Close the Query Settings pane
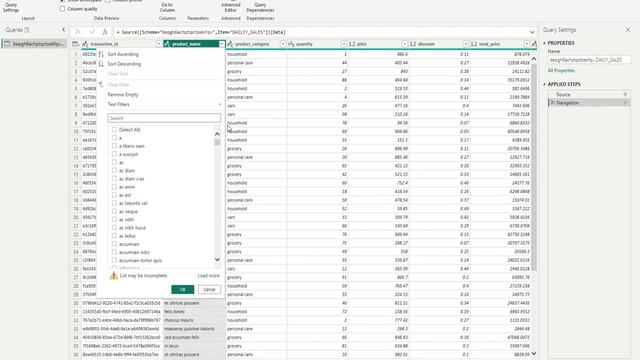This screenshot has width=640, height=360. (x=628, y=30)
